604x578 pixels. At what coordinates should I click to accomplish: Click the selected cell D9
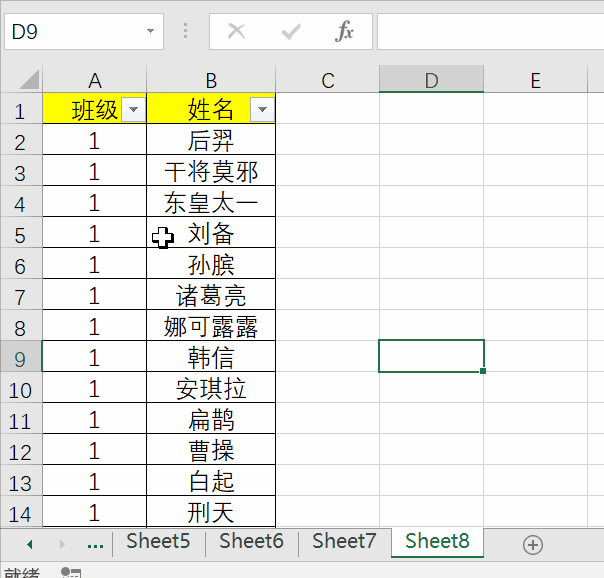(431, 356)
